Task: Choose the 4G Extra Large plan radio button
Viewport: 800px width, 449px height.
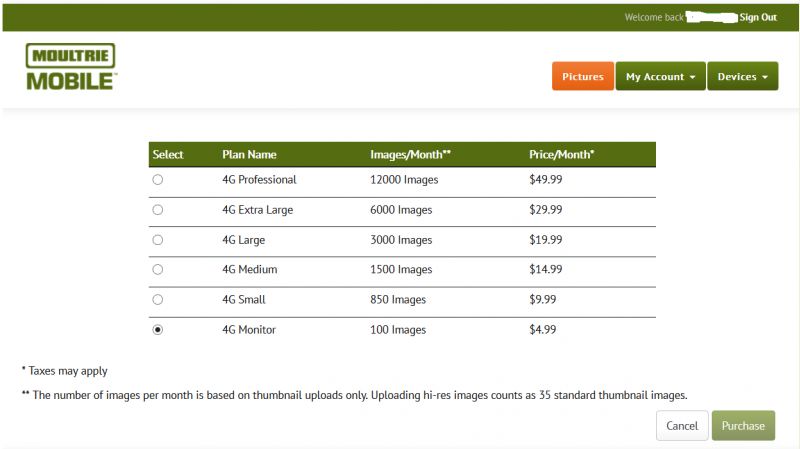Action: (158, 210)
